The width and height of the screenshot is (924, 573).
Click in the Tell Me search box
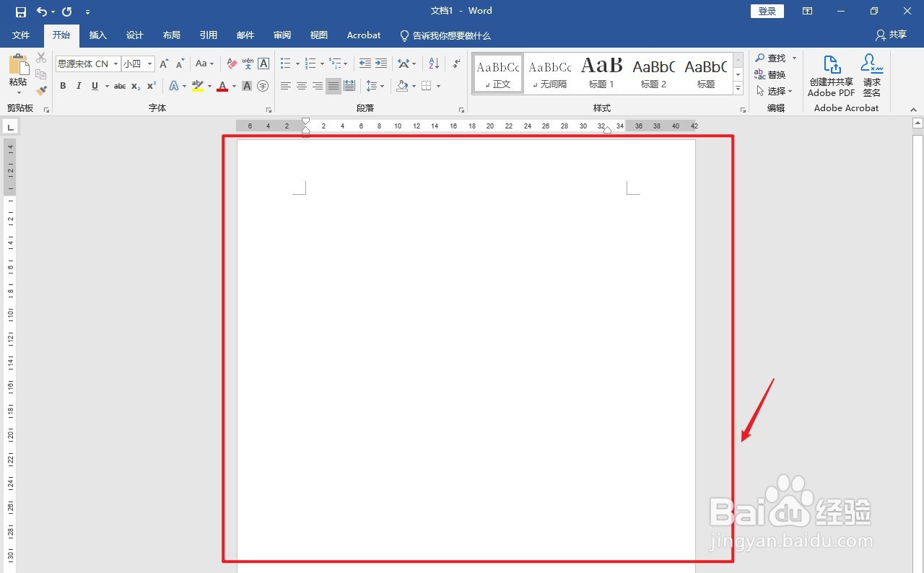coord(445,35)
